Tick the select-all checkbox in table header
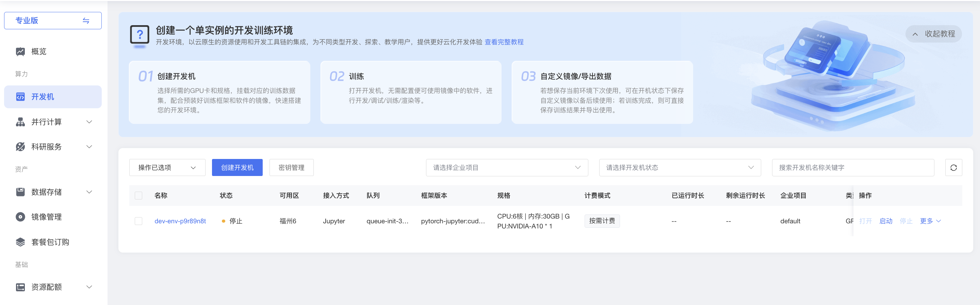The width and height of the screenshot is (980, 305). 138,195
